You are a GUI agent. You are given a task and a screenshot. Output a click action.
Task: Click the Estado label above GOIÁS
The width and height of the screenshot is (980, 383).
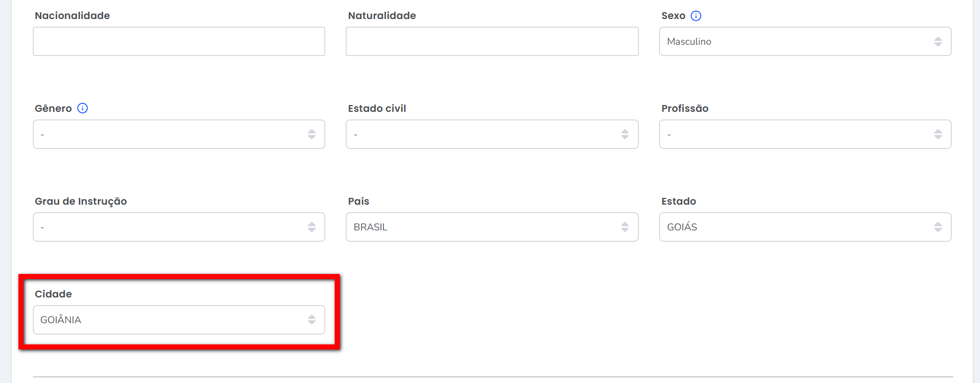678,201
